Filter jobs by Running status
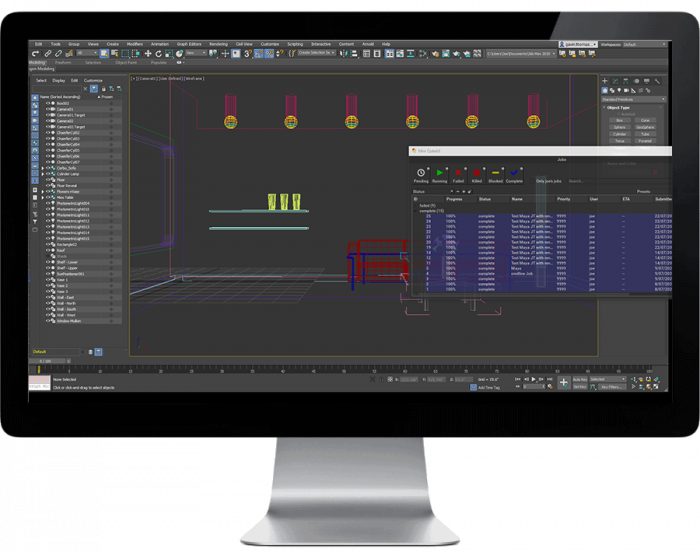This screenshot has width=700, height=552. (440, 175)
